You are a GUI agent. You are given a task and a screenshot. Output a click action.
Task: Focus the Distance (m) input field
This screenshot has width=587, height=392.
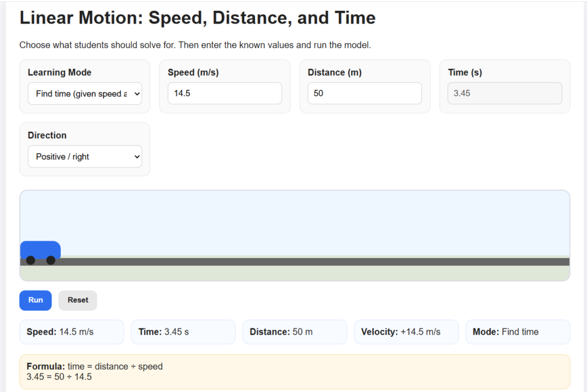coord(365,93)
